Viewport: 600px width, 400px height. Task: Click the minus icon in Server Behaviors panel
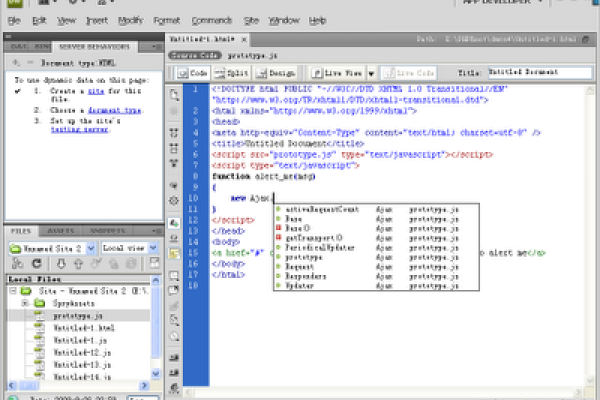(30, 62)
